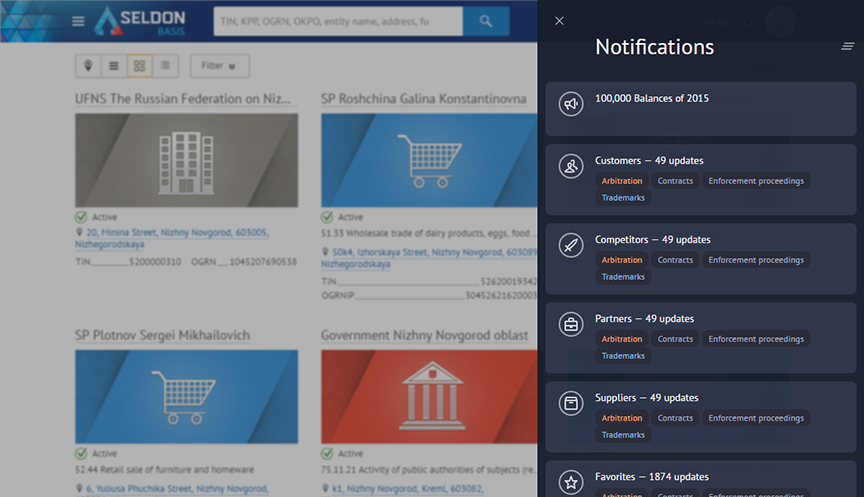
Task: Click Active status check of UFNS card
Action: click(x=81, y=217)
